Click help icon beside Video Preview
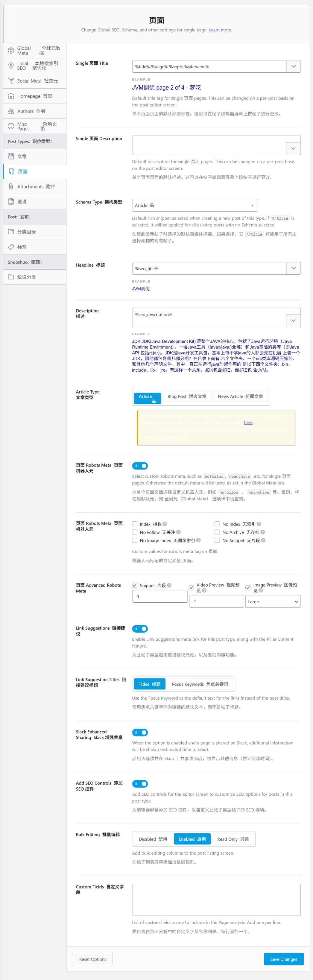The height and width of the screenshot is (980, 313). (x=204, y=590)
